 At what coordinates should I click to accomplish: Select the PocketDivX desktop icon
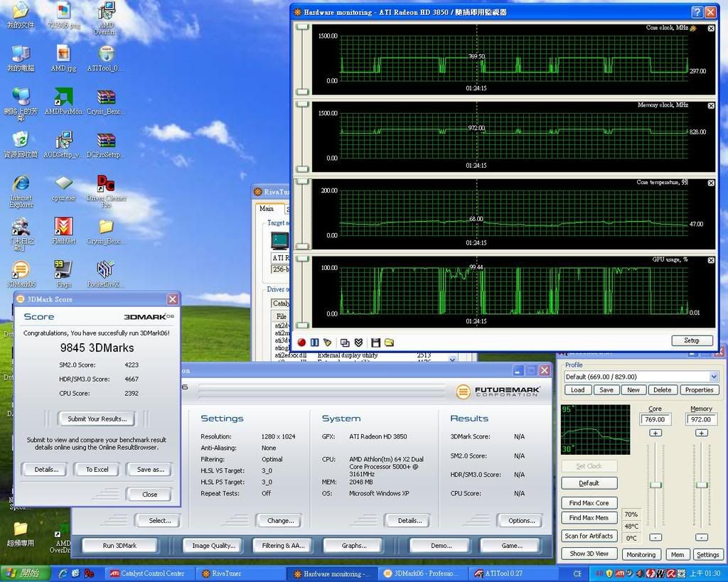(x=106, y=274)
